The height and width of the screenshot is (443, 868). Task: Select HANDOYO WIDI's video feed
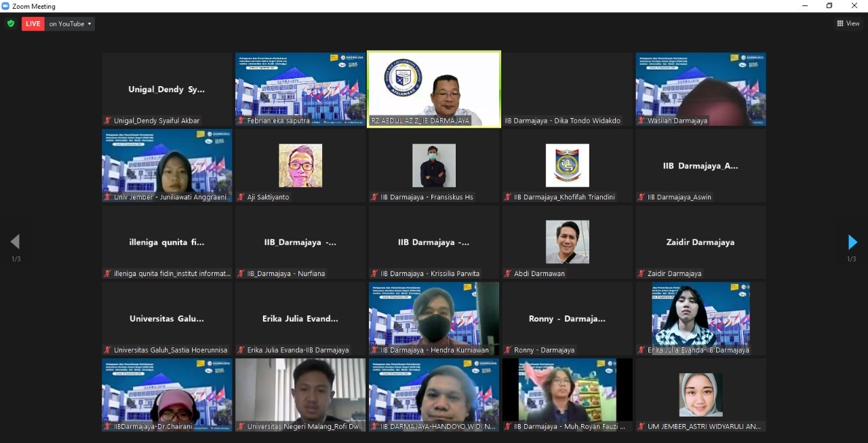[x=434, y=395]
